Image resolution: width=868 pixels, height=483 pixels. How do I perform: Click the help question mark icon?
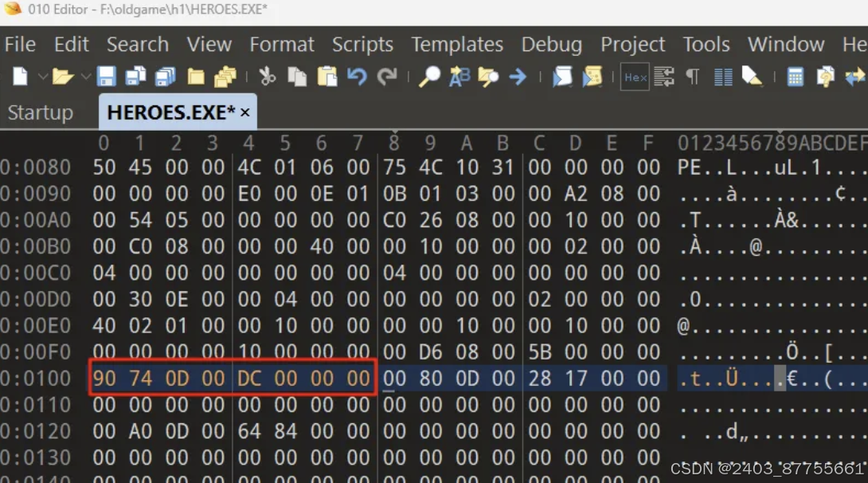(825, 77)
